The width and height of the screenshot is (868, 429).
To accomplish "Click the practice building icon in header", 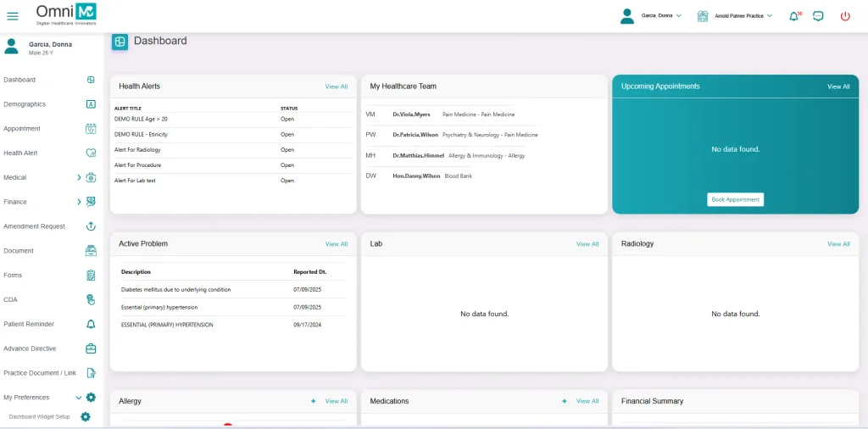I will pos(703,16).
